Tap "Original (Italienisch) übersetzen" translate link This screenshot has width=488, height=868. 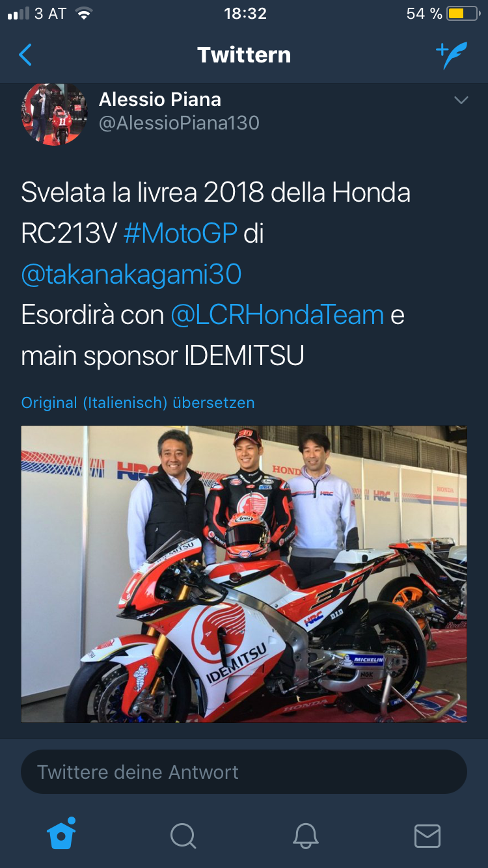(138, 403)
